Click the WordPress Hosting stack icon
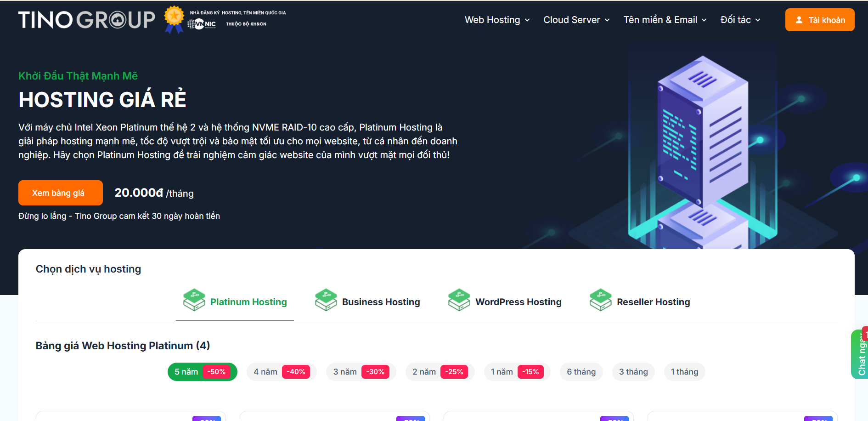Image resolution: width=868 pixels, height=421 pixels. click(x=459, y=299)
